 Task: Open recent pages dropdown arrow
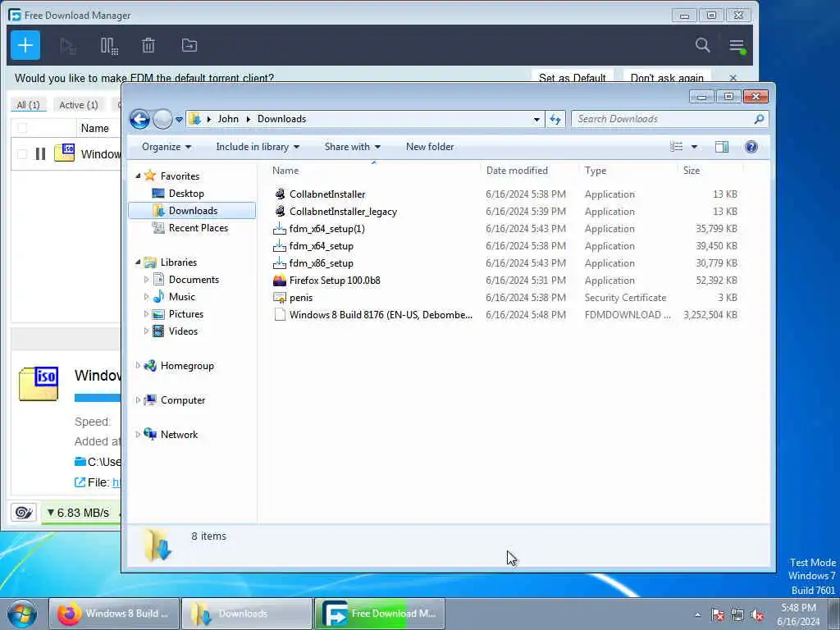[x=179, y=120]
